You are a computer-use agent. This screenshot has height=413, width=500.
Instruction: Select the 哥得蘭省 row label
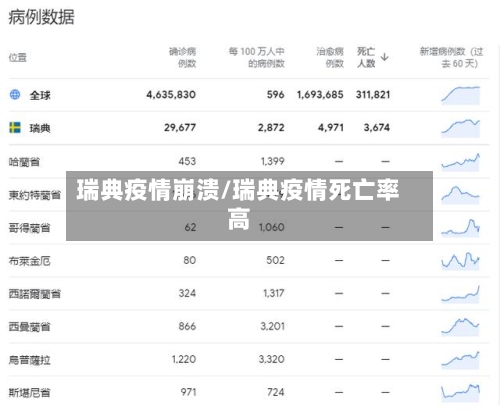[30, 228]
